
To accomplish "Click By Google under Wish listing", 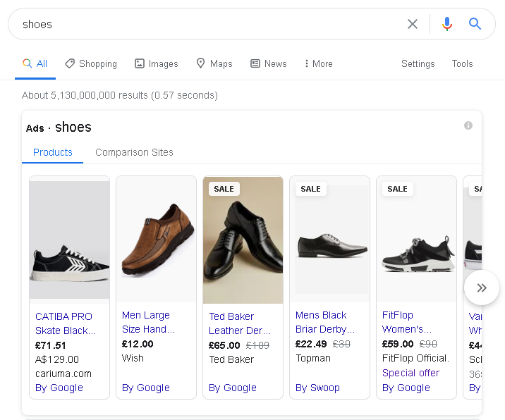I will click(145, 388).
